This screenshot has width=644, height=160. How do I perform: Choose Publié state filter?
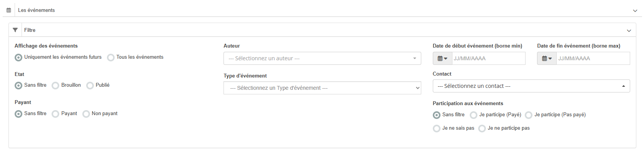pos(90,86)
